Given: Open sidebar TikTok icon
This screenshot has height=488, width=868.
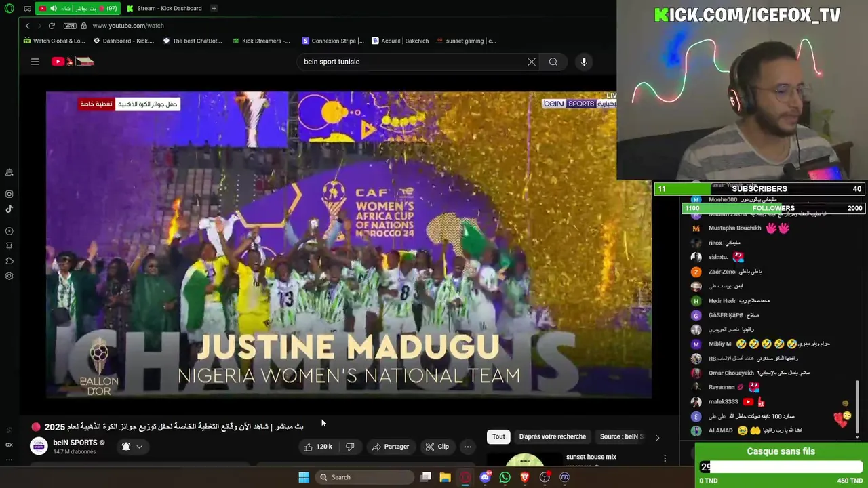Looking at the screenshot, I should (9, 209).
